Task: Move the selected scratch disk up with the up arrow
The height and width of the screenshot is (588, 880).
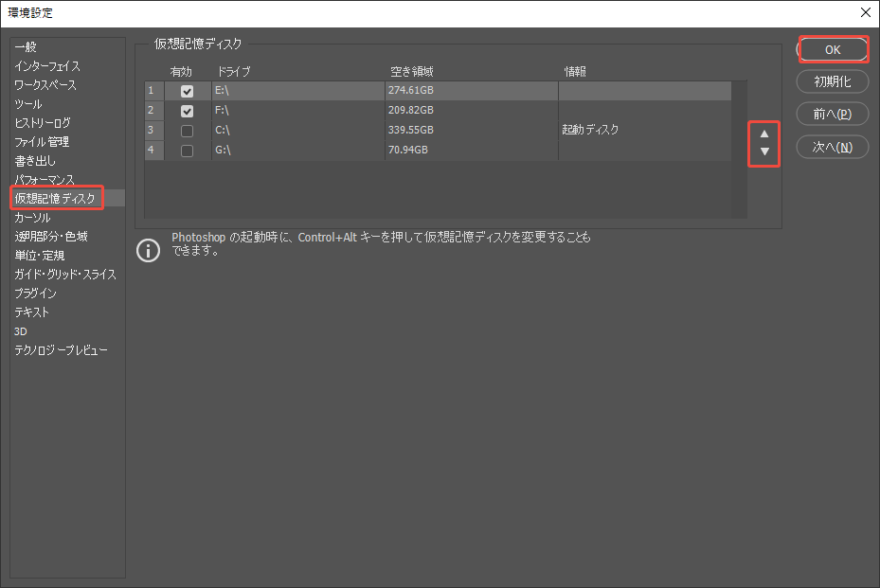Action: pyautogui.click(x=763, y=134)
